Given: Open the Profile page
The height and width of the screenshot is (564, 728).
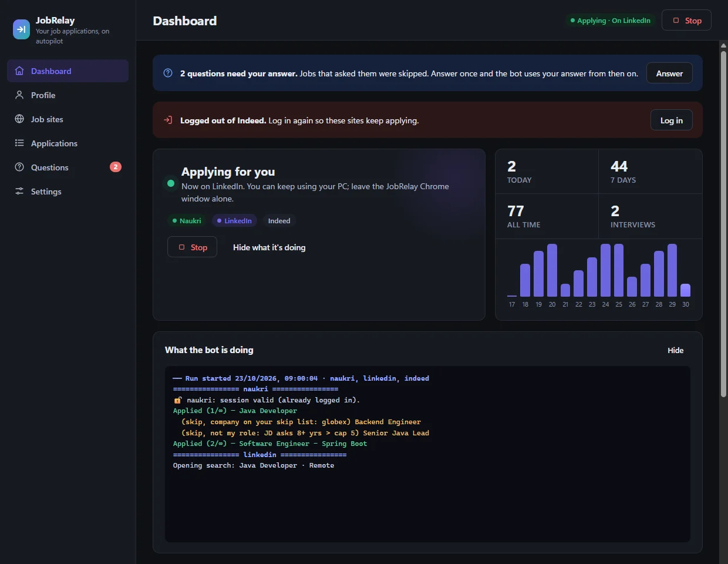Looking at the screenshot, I should click(x=68, y=95).
